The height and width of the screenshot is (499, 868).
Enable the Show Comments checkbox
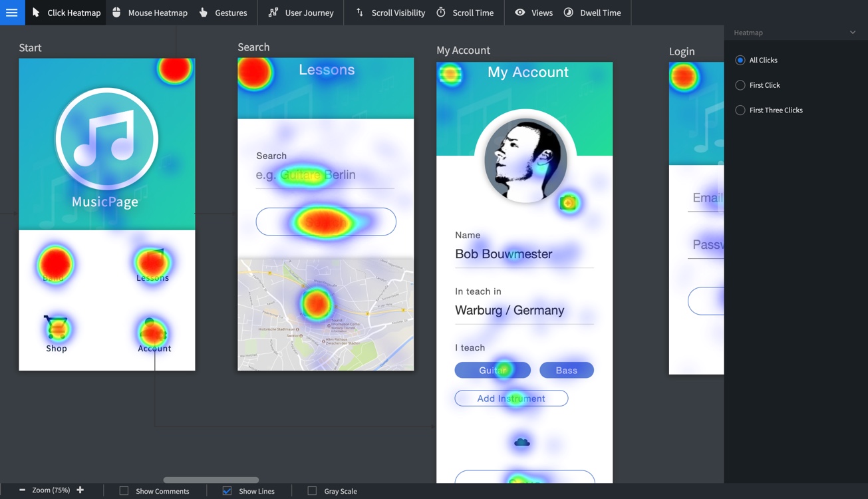click(x=124, y=491)
